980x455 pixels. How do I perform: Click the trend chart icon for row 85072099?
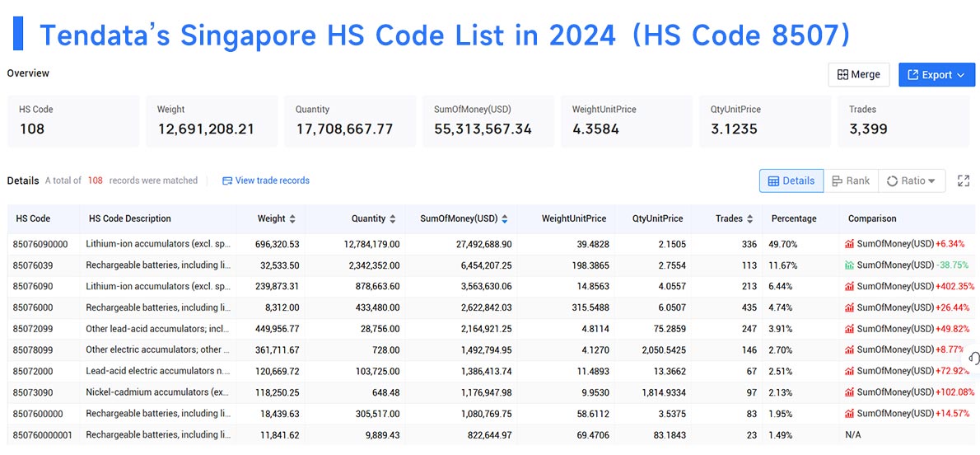click(849, 329)
